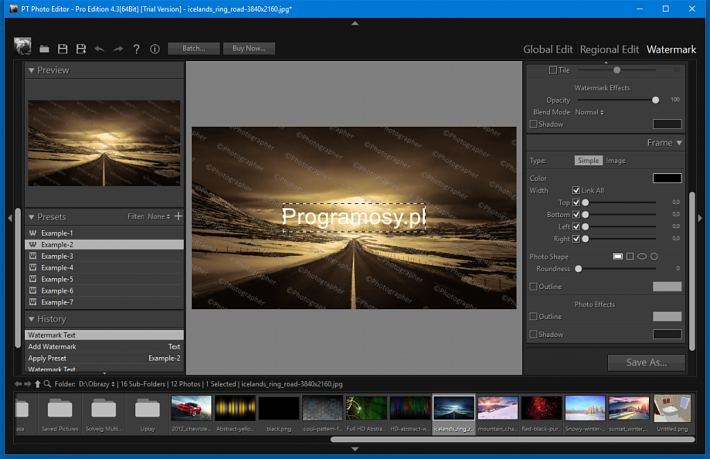The height and width of the screenshot is (459, 710).
Task: Go back in the folder browser
Action: [18, 384]
